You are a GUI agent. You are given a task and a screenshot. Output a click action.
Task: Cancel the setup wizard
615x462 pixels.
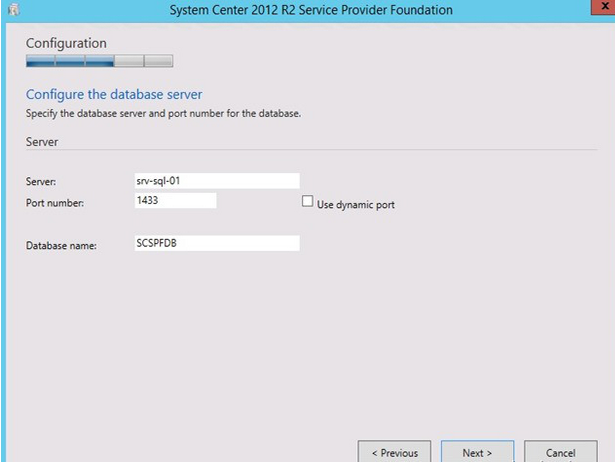[x=561, y=452]
